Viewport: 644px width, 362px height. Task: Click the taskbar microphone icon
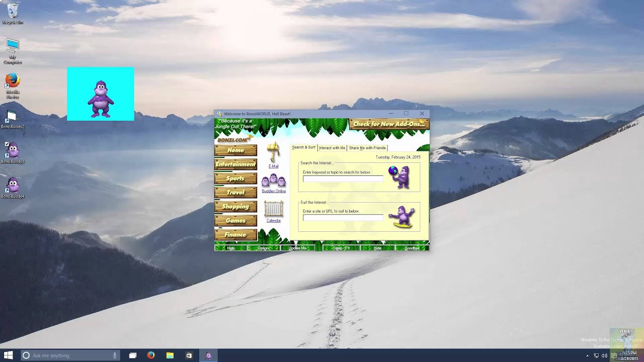tap(115, 355)
